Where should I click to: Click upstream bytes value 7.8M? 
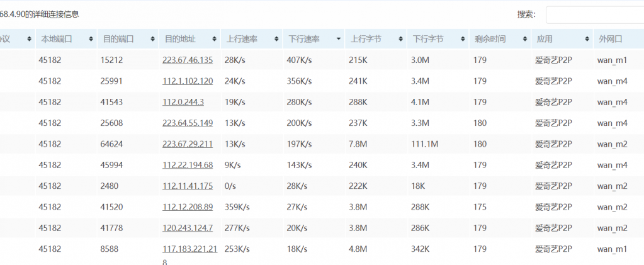pos(358,144)
